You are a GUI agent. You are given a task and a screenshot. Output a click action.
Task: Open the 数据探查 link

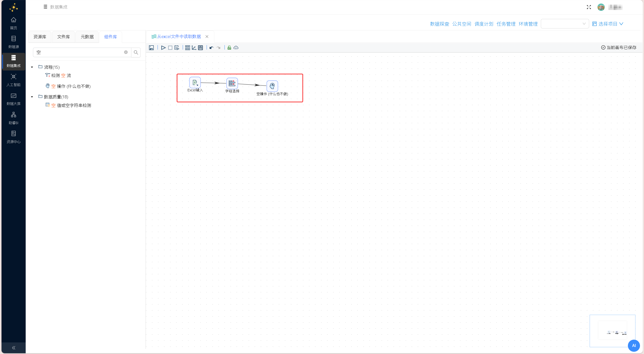coord(439,24)
